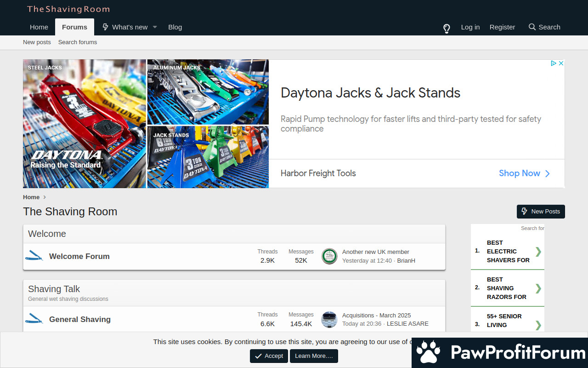Click Learn More in cookie notice
588x368 pixels.
pos(314,356)
